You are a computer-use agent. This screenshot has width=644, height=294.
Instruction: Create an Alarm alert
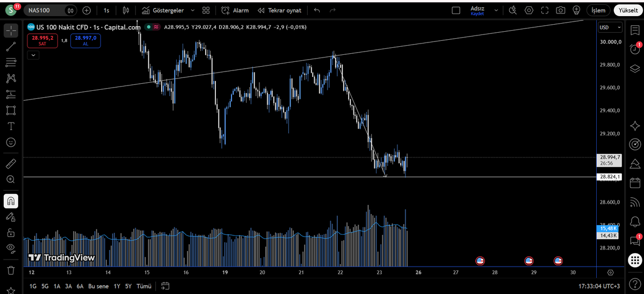[235, 10]
